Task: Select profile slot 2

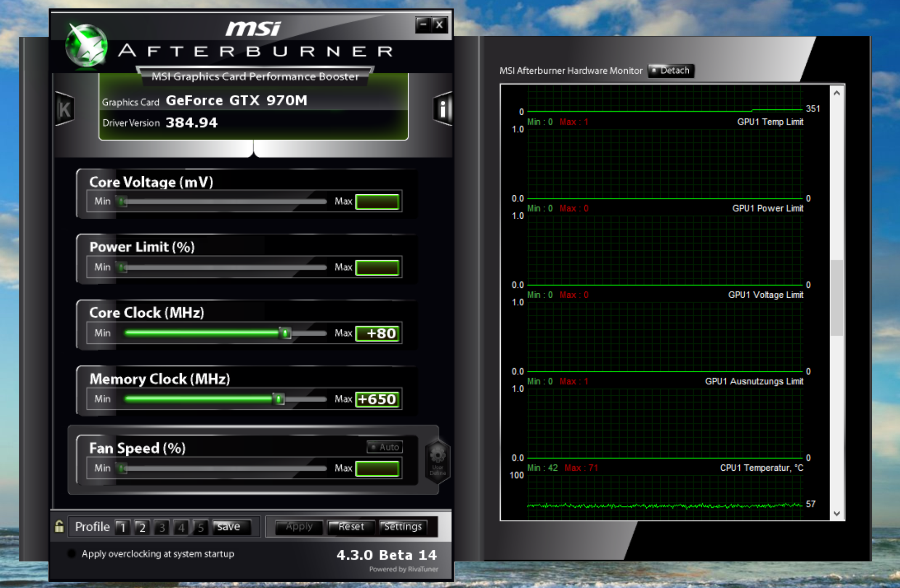Action: pyautogui.click(x=142, y=527)
